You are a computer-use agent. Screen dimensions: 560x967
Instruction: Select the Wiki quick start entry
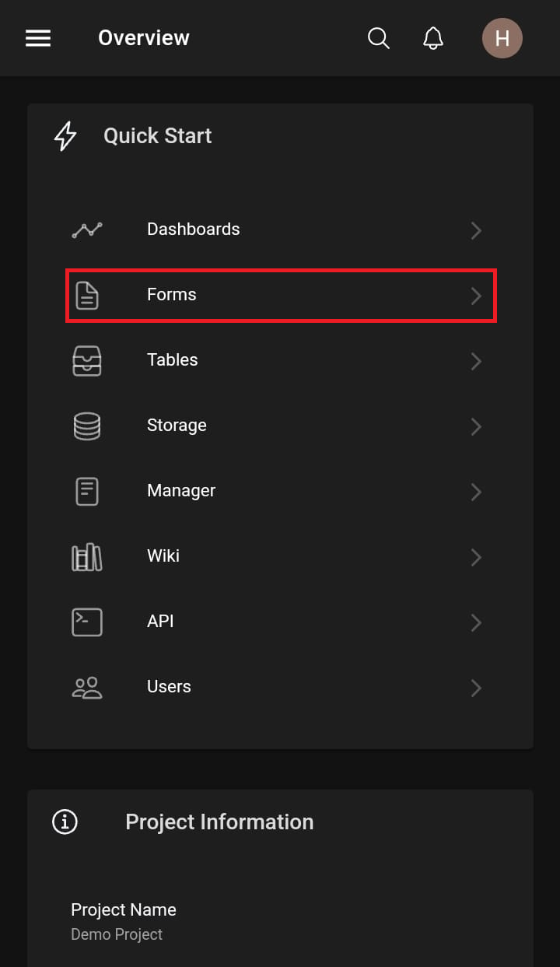[x=163, y=556]
